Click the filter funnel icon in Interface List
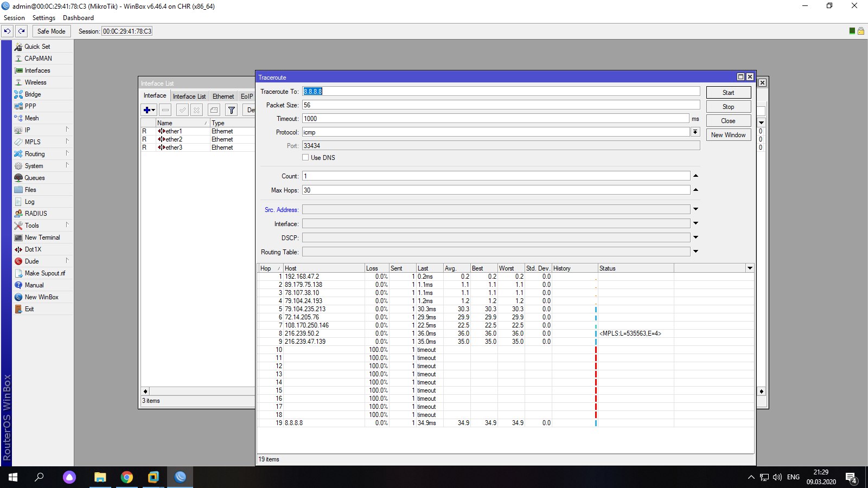868x488 pixels. (x=232, y=110)
